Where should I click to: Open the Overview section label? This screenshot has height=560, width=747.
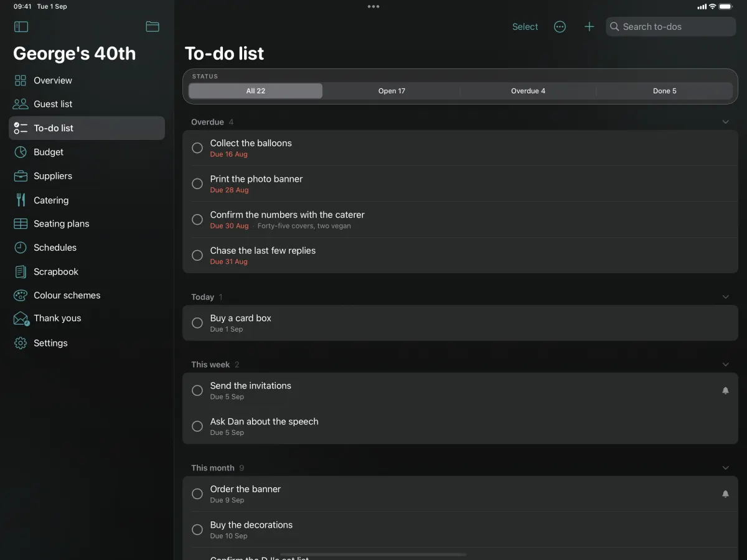coord(53,80)
